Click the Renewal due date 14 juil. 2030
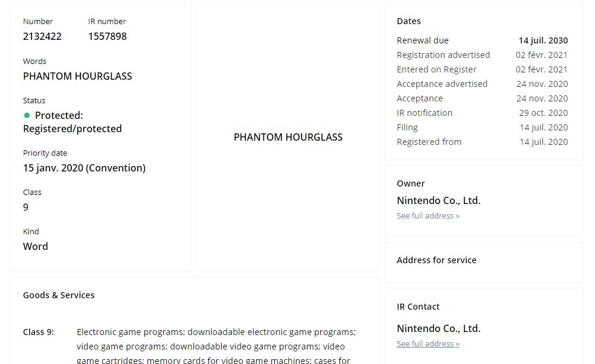595x364 pixels. [x=543, y=40]
